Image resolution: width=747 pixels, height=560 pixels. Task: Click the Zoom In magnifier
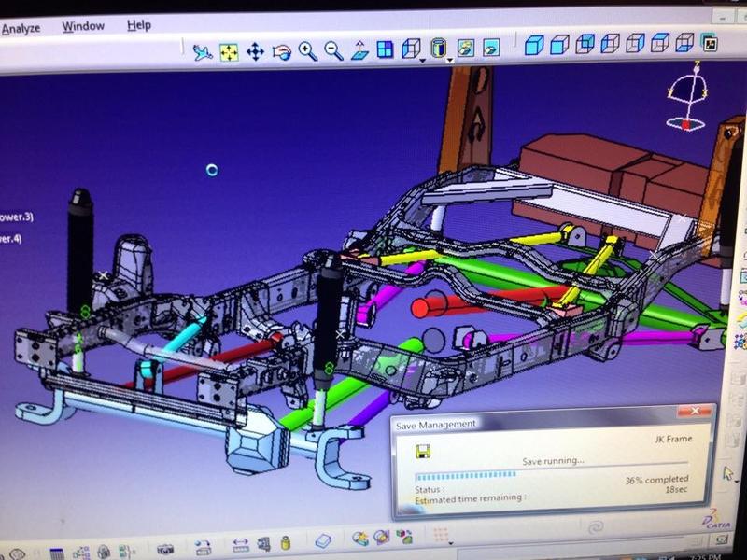point(307,50)
